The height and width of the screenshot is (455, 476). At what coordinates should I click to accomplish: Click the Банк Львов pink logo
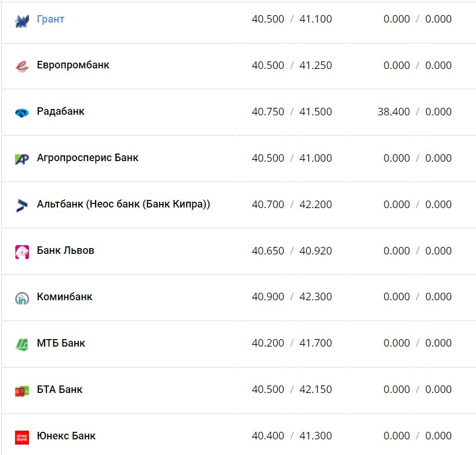[x=22, y=252]
